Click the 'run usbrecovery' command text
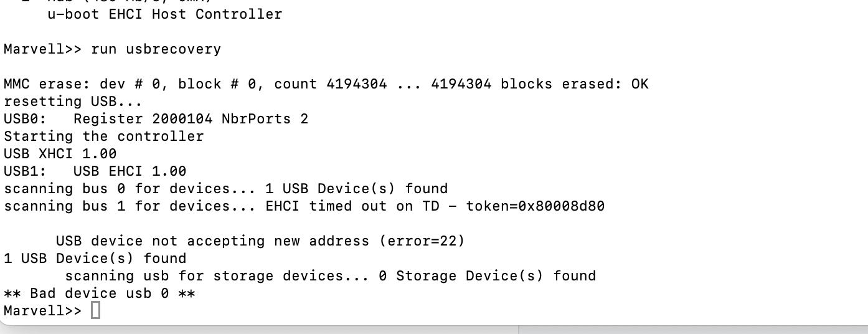 (156, 49)
